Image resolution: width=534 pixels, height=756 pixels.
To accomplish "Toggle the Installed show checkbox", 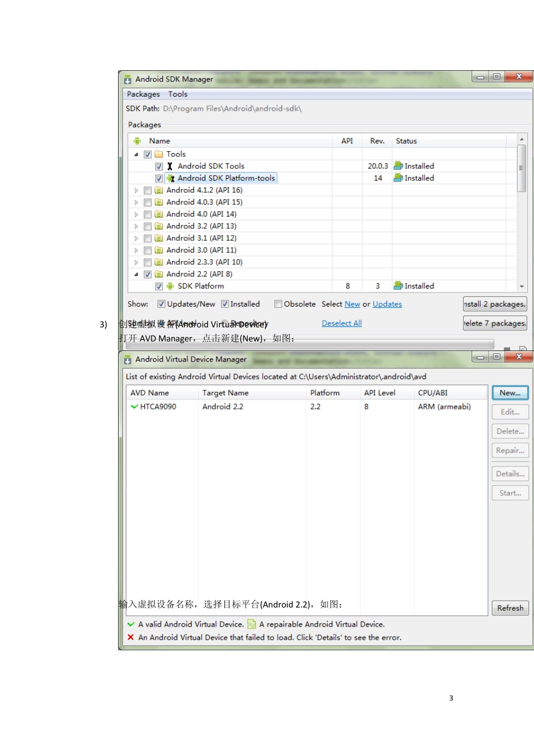I will 225,304.
